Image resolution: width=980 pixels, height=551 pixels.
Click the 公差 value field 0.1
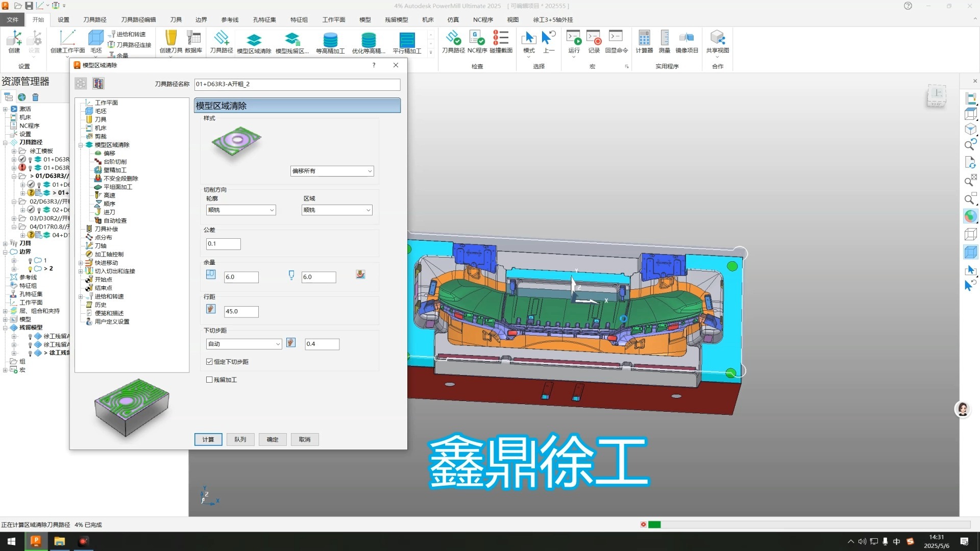pyautogui.click(x=223, y=244)
